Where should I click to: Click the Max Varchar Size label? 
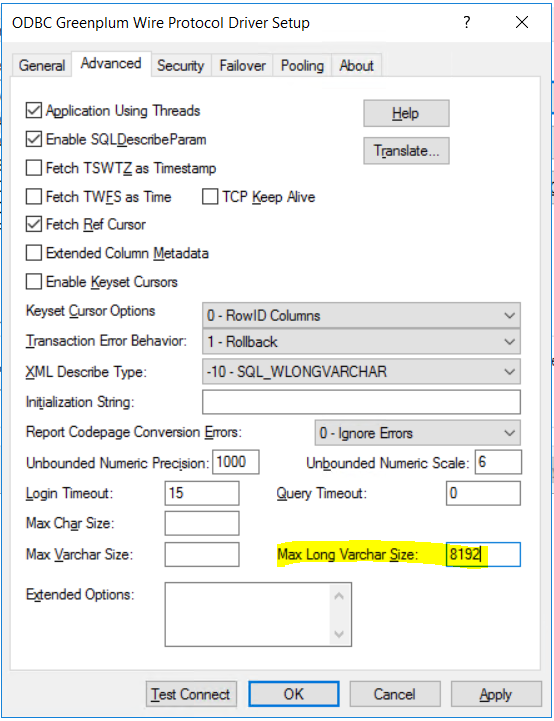click(80, 554)
